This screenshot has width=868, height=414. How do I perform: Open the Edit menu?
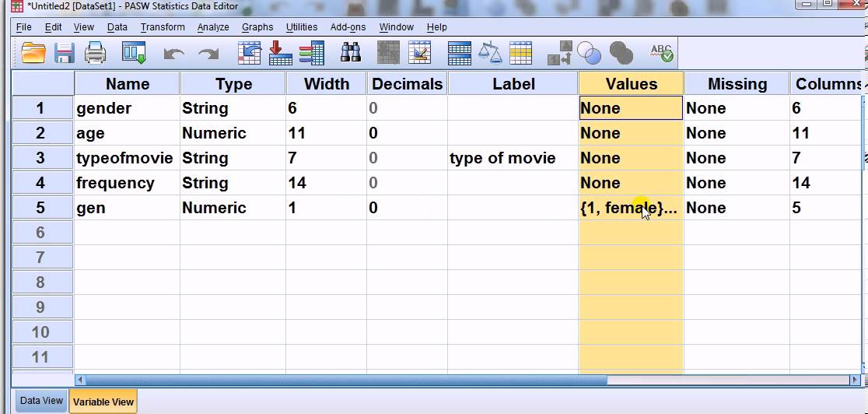(53, 27)
